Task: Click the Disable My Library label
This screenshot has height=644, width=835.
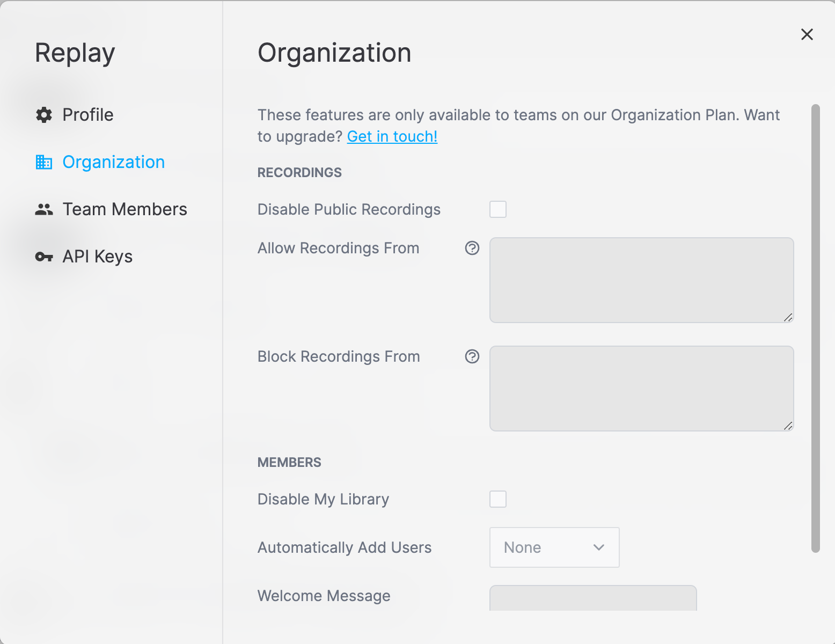Action: 323,499
